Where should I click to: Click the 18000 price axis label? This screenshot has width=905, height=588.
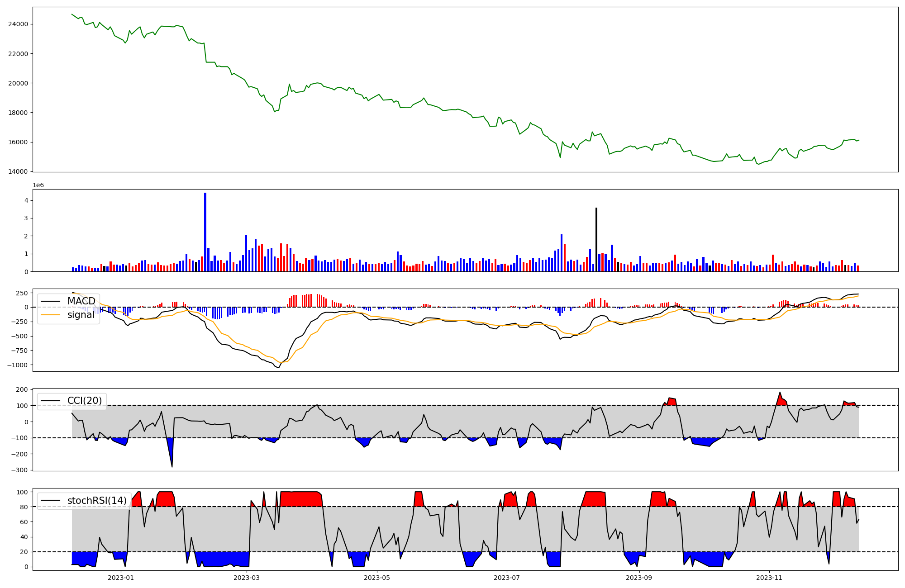coord(18,113)
